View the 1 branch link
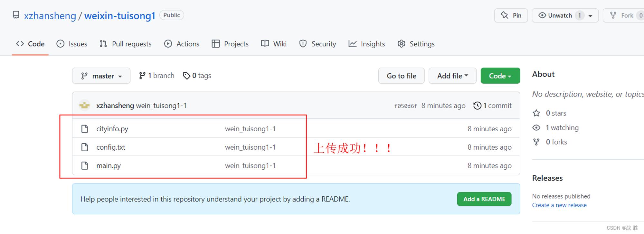 [x=156, y=76]
